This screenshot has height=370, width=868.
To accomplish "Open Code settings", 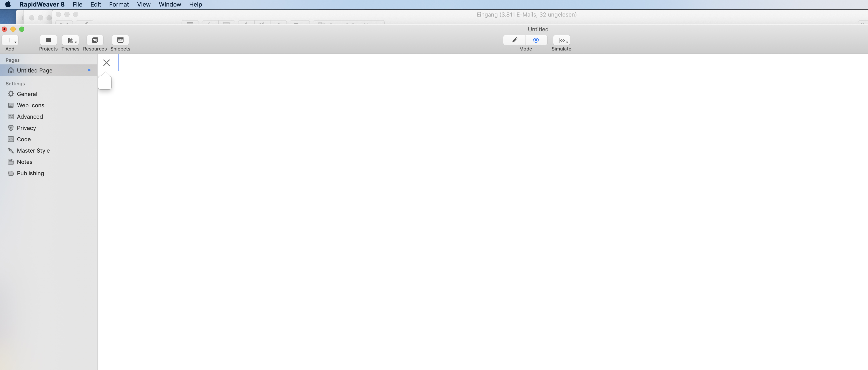I will tap(49, 139).
